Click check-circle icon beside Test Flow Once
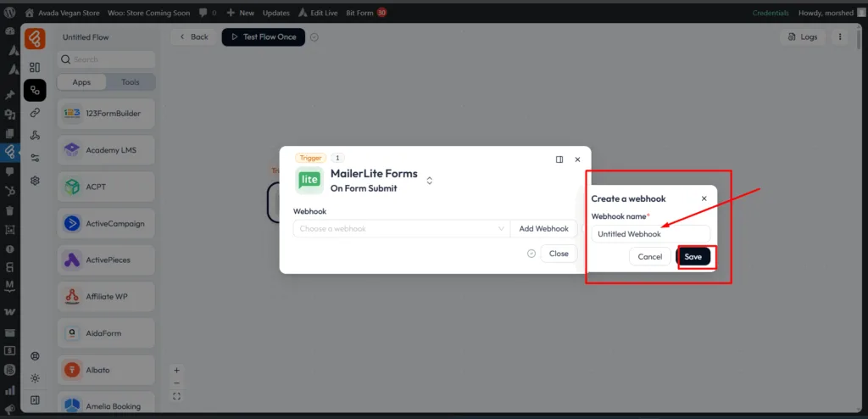868x419 pixels. tap(314, 37)
